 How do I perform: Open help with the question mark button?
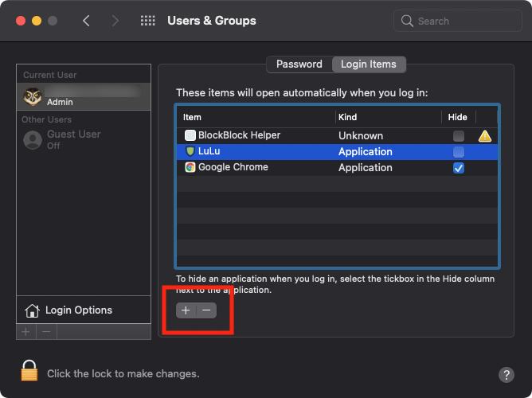[507, 375]
